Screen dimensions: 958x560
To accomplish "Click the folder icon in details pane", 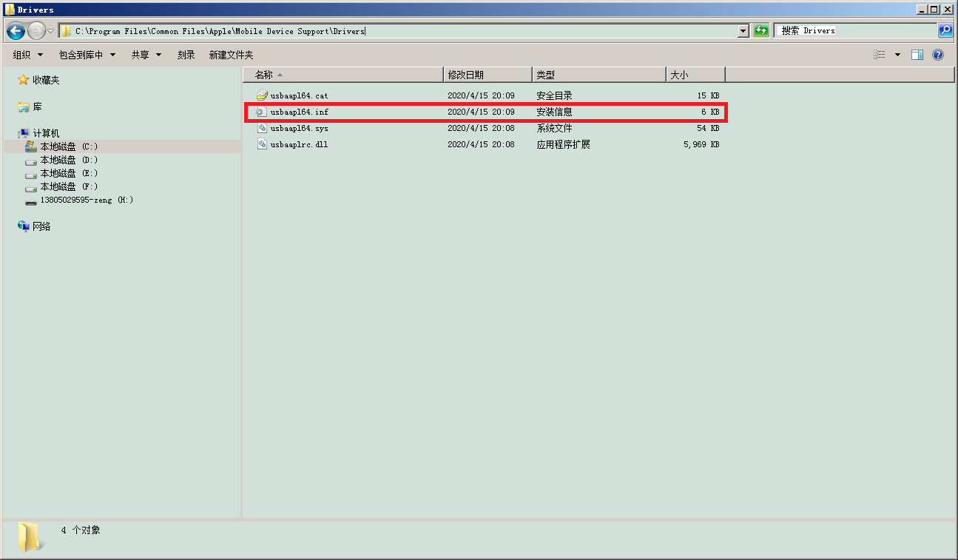I will pyautogui.click(x=30, y=537).
